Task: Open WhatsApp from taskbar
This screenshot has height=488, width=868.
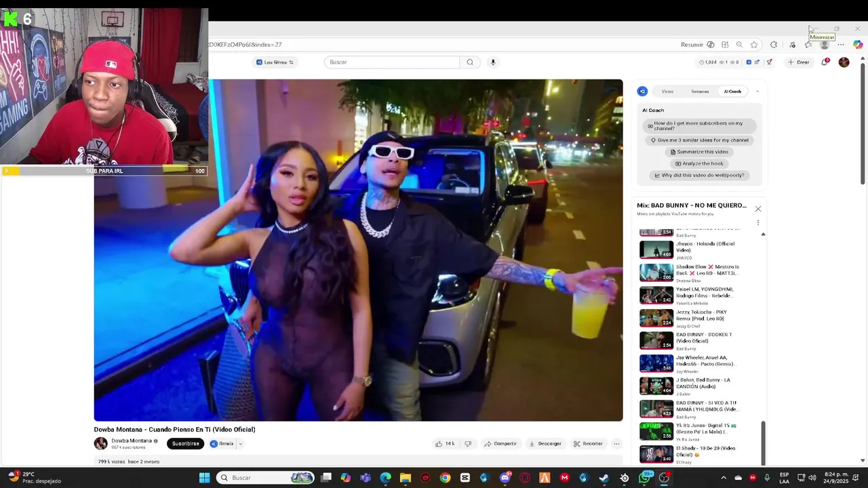Action: tap(645, 478)
